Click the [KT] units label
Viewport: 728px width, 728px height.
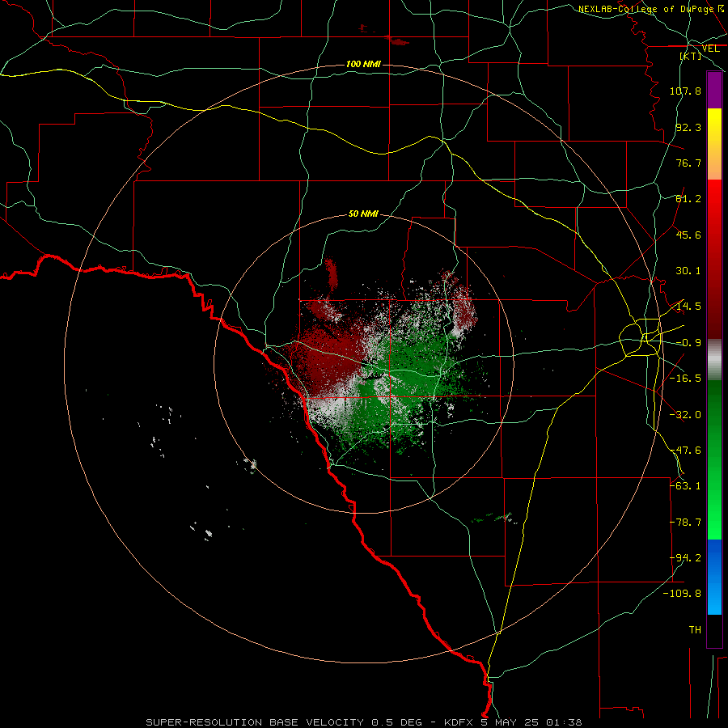coord(691,56)
